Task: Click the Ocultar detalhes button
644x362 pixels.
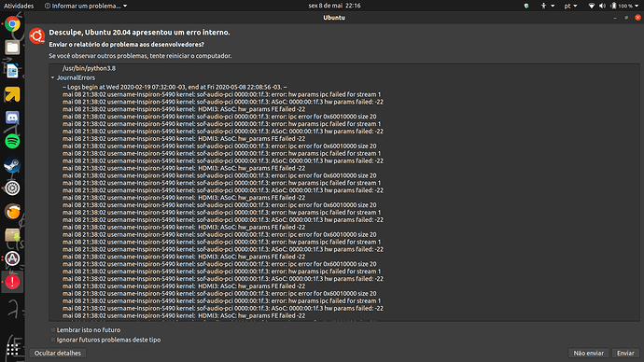Action: point(58,353)
